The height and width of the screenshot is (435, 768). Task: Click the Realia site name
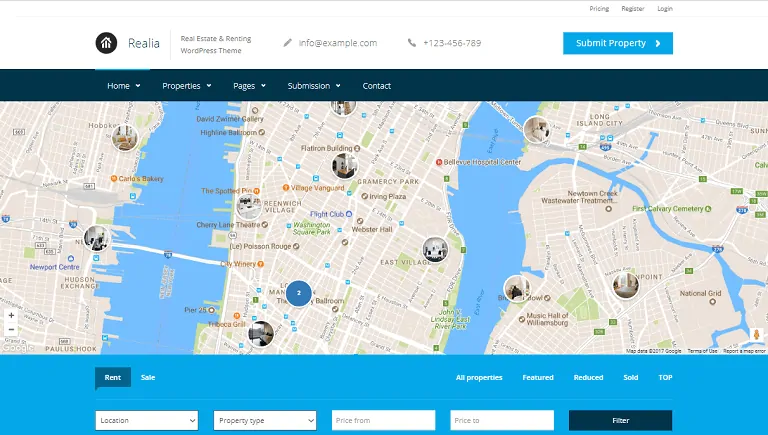pyautogui.click(x=144, y=43)
